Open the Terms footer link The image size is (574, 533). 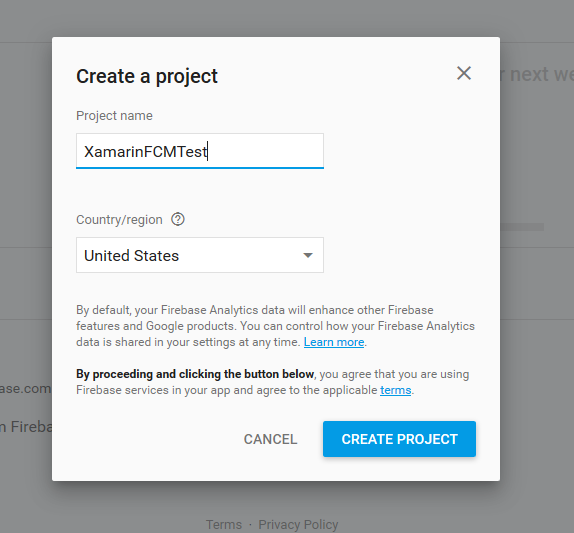[224, 524]
